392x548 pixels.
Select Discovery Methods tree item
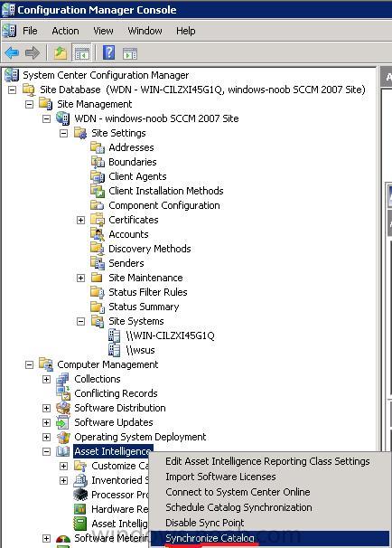pos(149,249)
